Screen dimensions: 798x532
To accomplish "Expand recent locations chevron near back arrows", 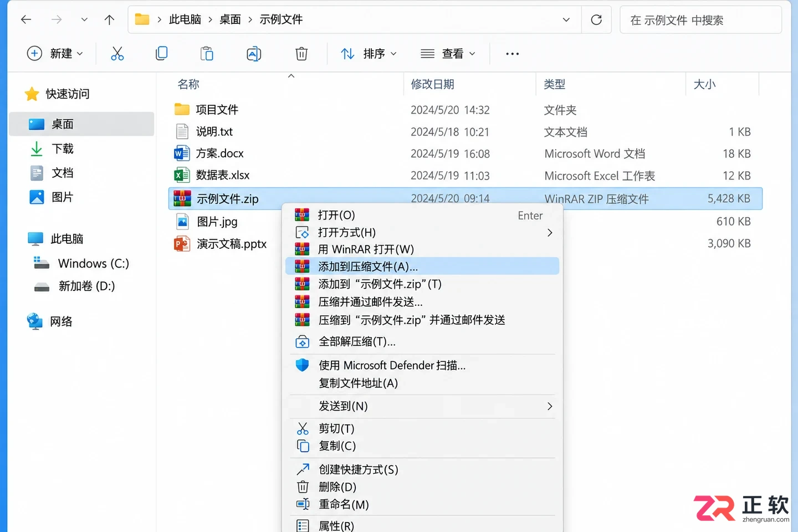I will coord(84,20).
